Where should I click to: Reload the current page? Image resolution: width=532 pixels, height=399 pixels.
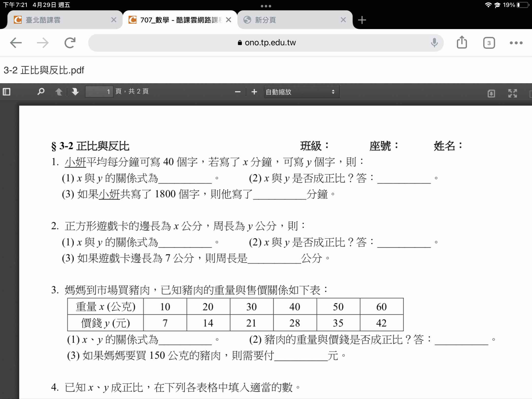pyautogui.click(x=70, y=43)
